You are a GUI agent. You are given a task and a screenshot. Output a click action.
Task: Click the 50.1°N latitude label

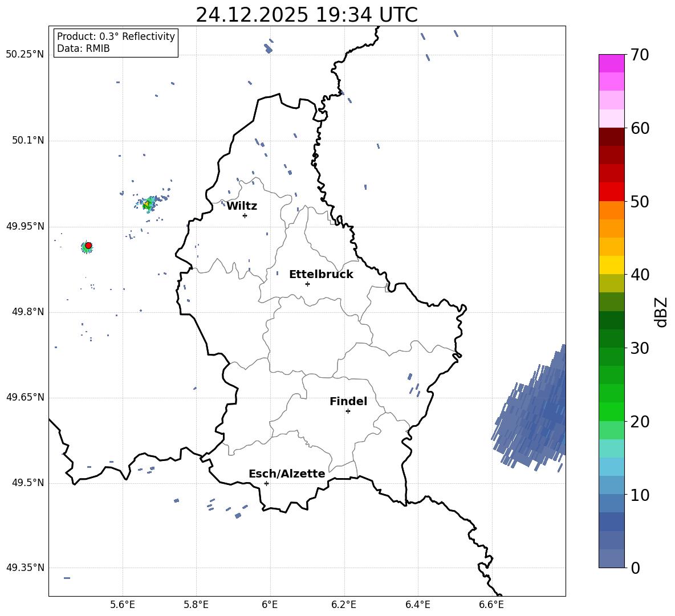click(28, 140)
